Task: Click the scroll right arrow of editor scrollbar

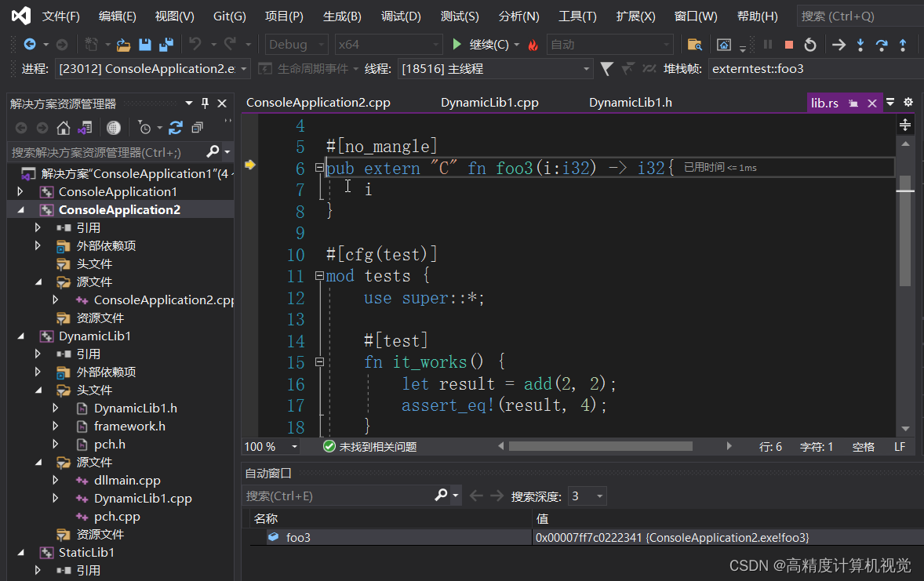Action: 729,446
